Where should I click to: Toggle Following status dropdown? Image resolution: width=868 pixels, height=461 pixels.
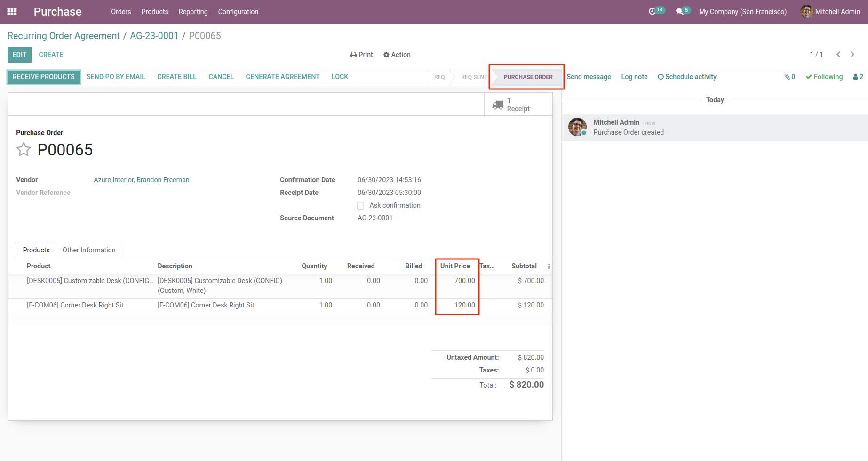click(824, 77)
